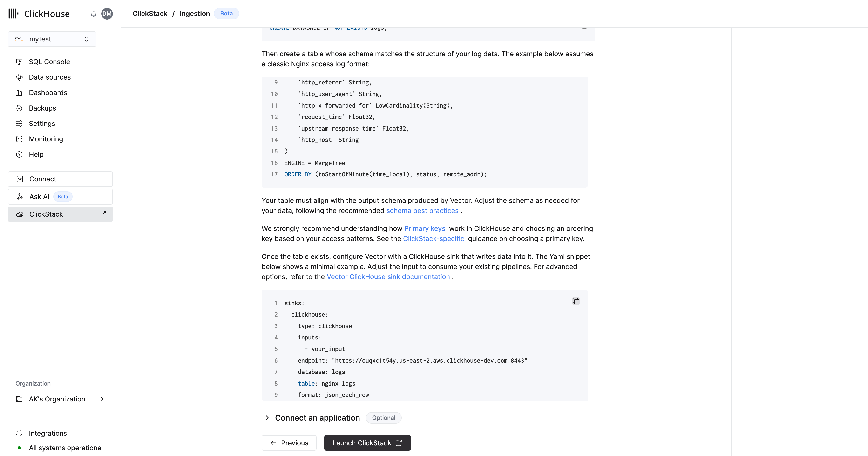
Task: Copy the Vector YAML sink snippet
Action: pyautogui.click(x=576, y=301)
